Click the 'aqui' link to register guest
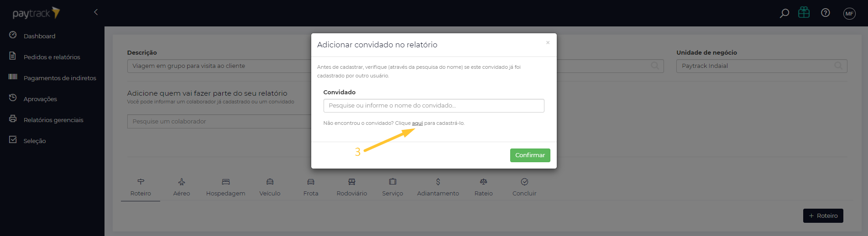The height and width of the screenshot is (236, 868). 417,123
